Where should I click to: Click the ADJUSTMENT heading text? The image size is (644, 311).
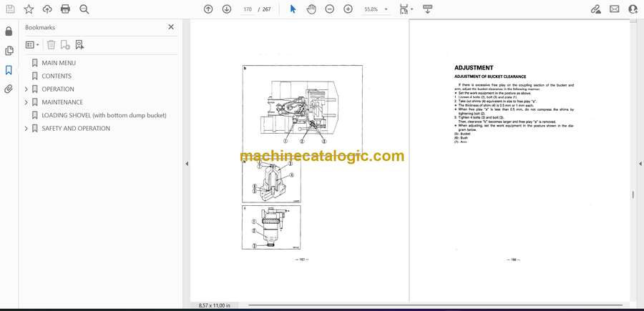point(474,68)
